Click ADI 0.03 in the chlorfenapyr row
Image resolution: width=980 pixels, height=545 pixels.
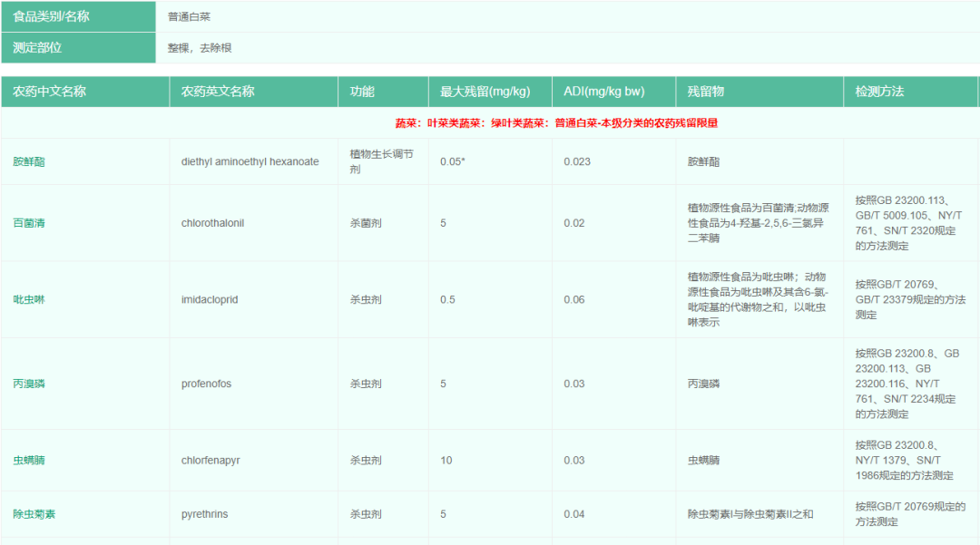tap(574, 460)
